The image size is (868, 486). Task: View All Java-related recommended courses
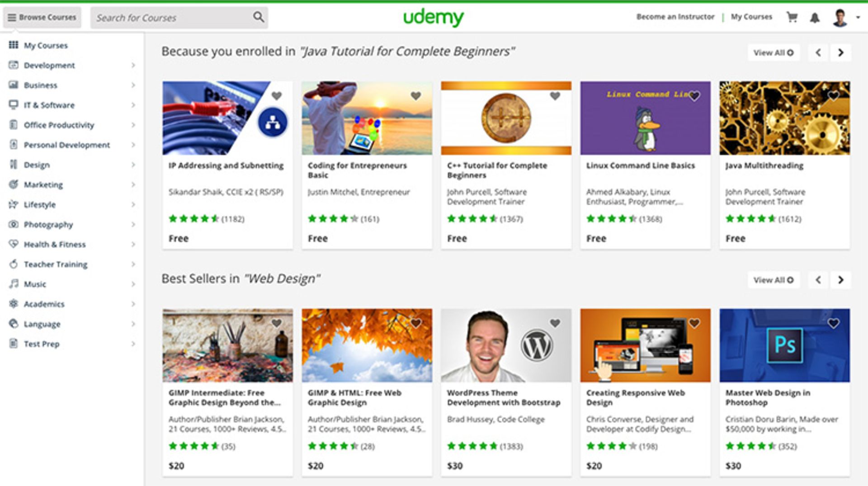[x=774, y=52]
